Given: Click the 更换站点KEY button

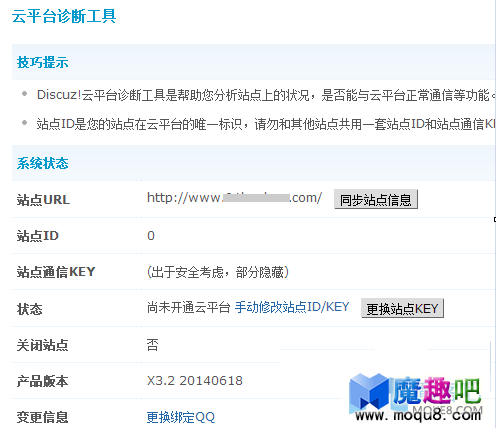Looking at the screenshot, I should 402,308.
